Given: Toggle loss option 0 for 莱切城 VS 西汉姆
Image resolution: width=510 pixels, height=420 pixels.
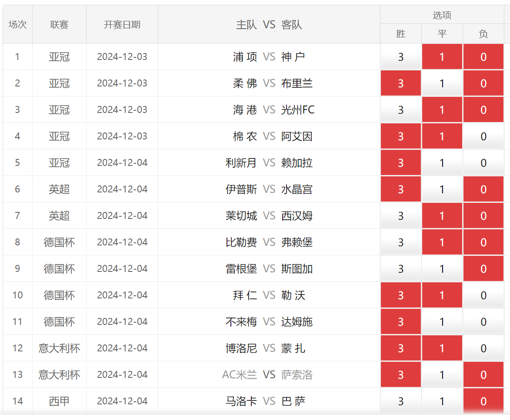Looking at the screenshot, I should [x=483, y=216].
